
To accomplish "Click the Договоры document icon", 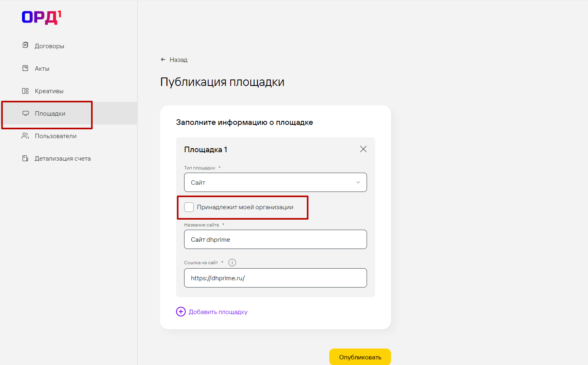I will pyautogui.click(x=25, y=45).
